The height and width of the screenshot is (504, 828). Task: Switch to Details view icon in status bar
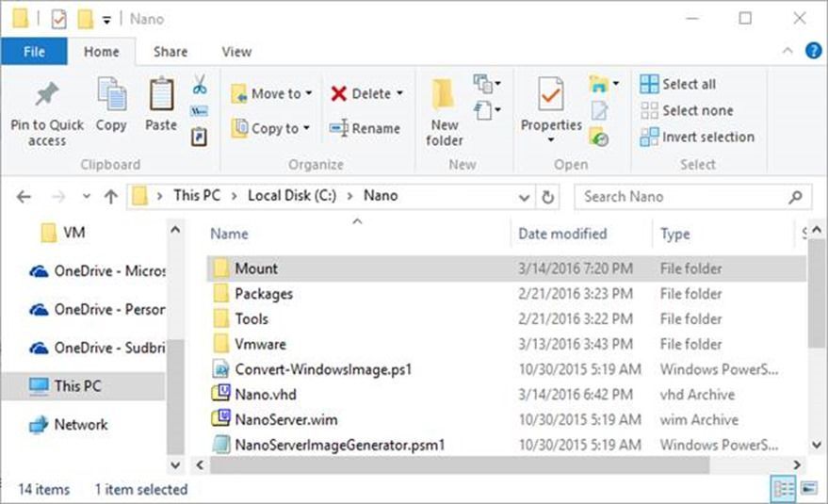click(x=783, y=489)
